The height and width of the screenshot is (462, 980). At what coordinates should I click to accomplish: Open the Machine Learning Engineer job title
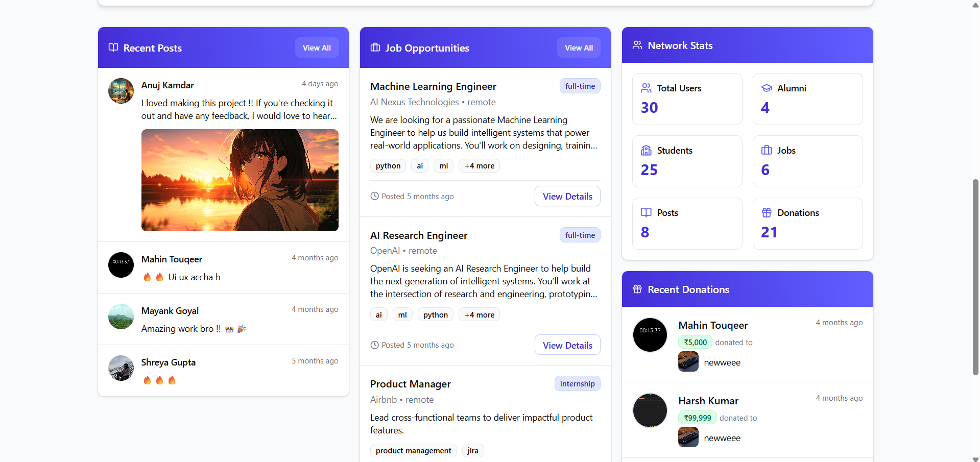point(433,86)
